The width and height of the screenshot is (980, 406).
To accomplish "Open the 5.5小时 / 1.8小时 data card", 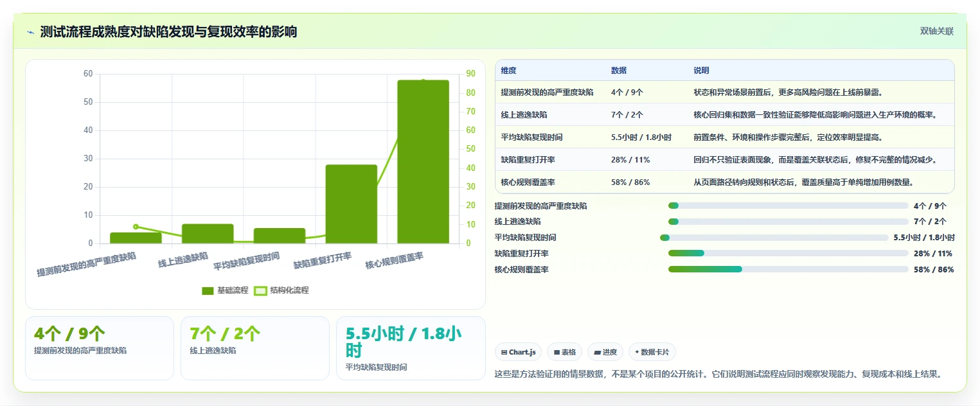I will (x=411, y=348).
